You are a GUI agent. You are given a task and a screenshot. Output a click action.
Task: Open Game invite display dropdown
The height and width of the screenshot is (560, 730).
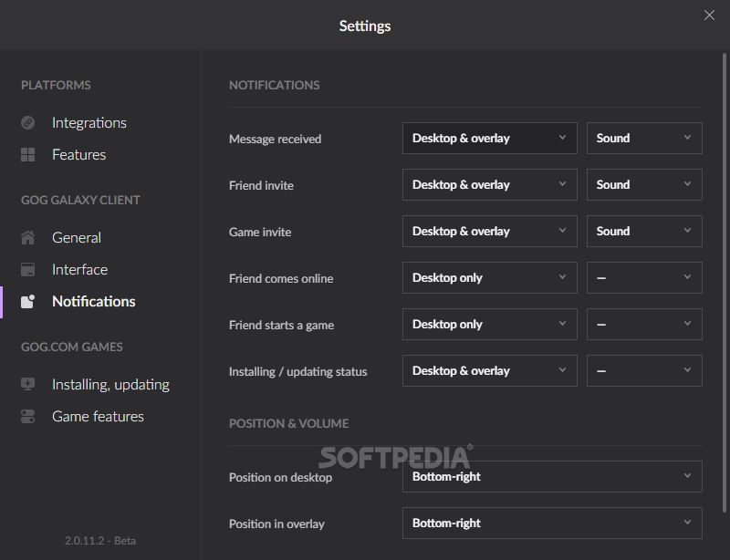click(490, 232)
